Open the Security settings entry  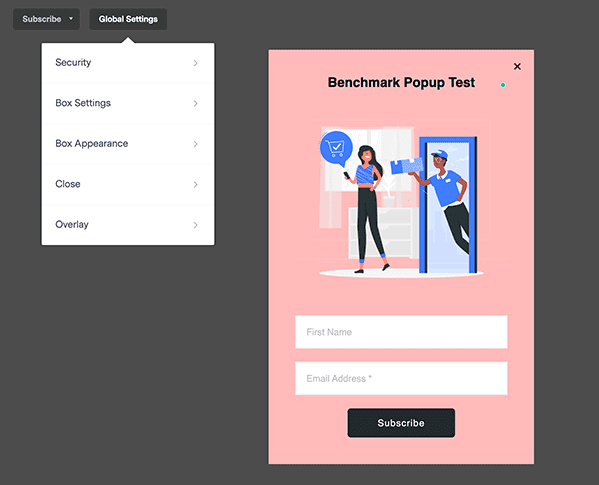click(x=128, y=63)
